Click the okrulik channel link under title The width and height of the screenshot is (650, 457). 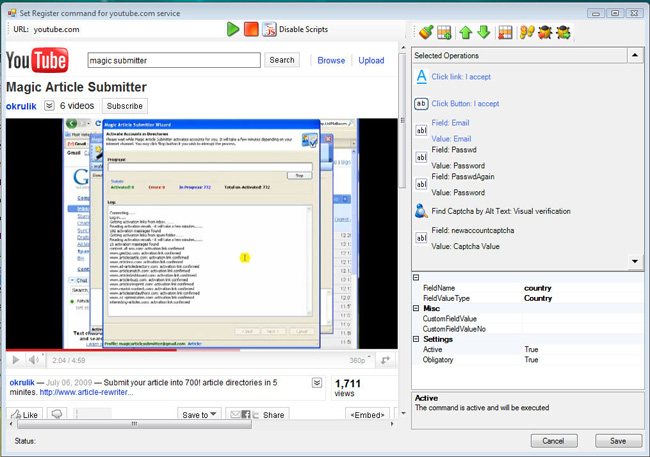(21, 106)
